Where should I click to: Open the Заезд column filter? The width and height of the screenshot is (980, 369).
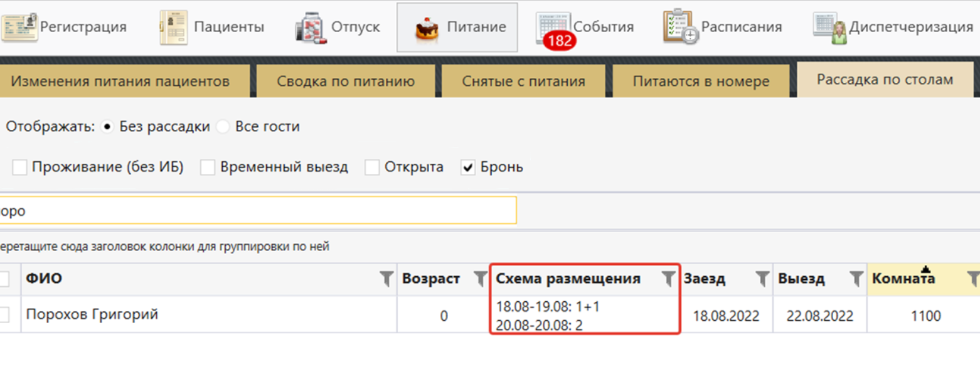(x=762, y=279)
